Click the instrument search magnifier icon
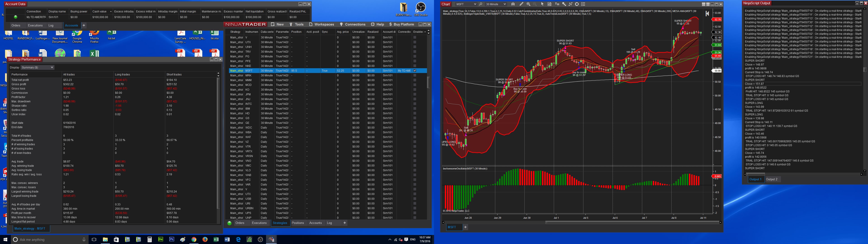 pyautogui.click(x=481, y=4)
